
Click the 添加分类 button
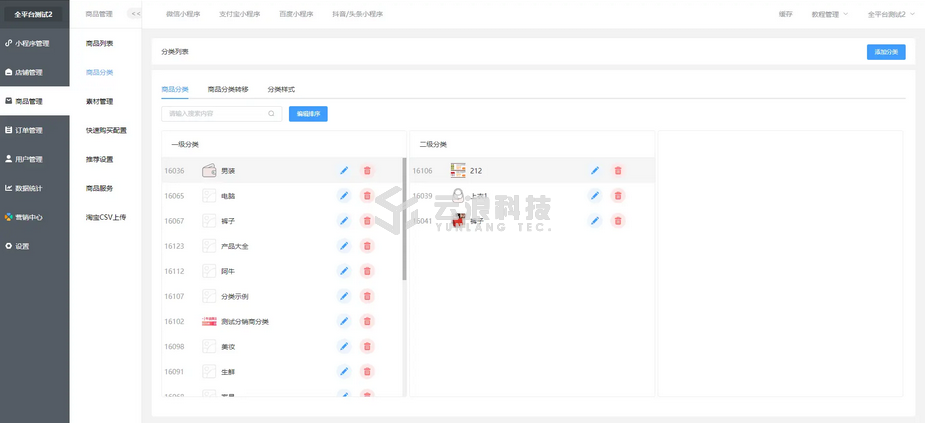[x=886, y=52]
